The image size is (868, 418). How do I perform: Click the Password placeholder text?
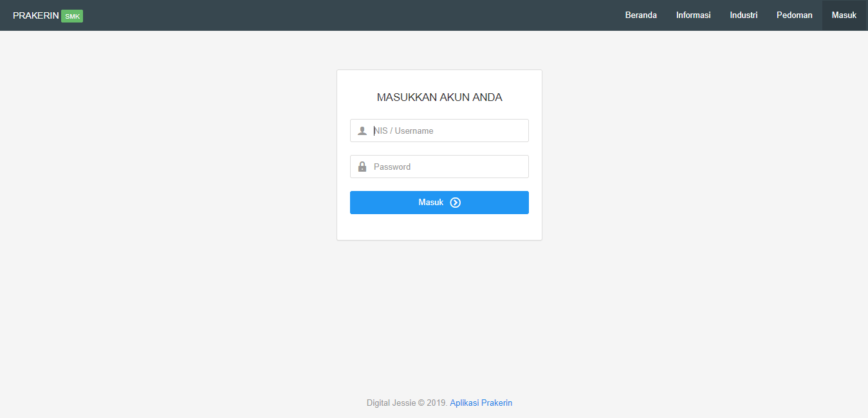coord(392,166)
